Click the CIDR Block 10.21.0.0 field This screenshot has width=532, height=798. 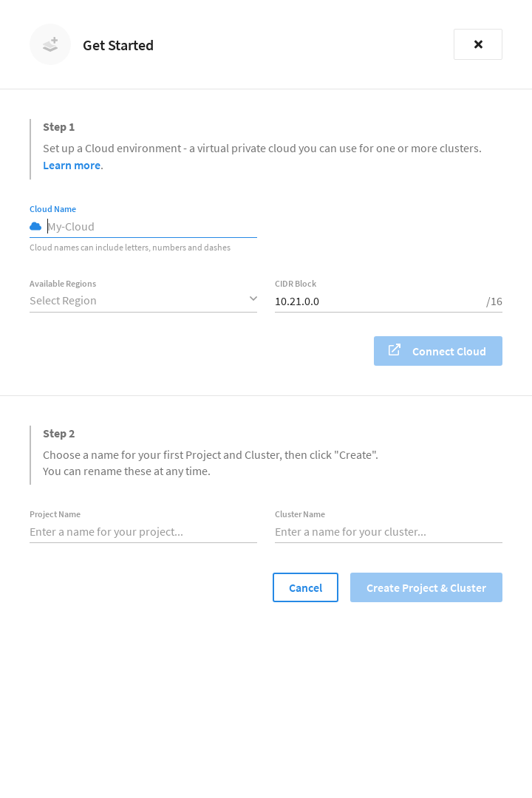tap(377, 301)
